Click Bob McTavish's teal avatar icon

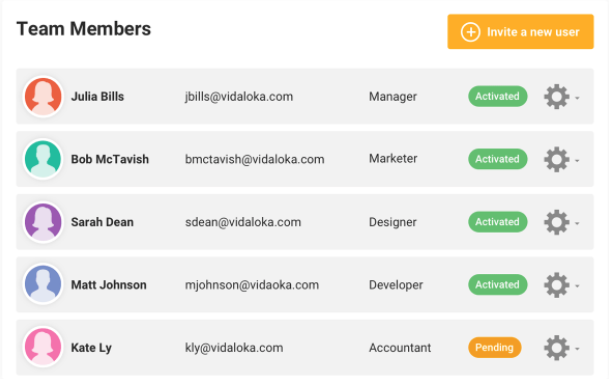click(x=43, y=159)
